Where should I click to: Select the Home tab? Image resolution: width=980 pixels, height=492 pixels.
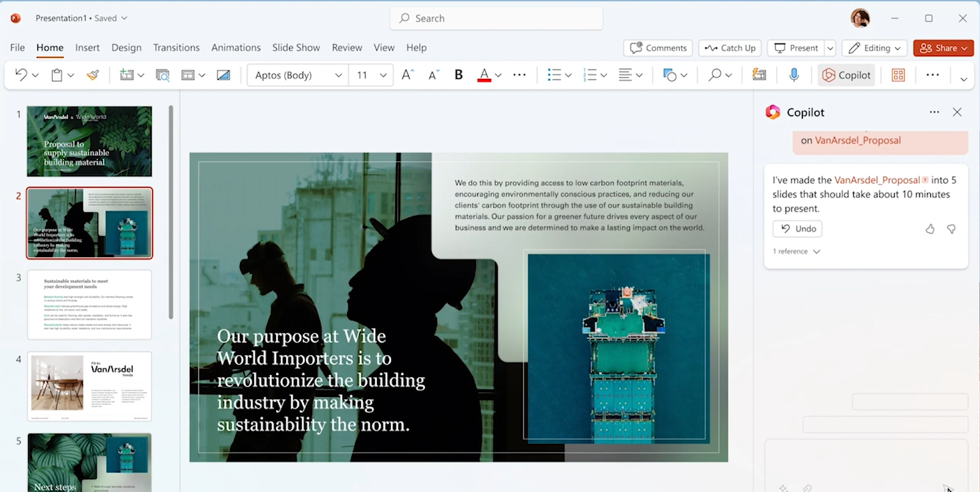coord(50,47)
